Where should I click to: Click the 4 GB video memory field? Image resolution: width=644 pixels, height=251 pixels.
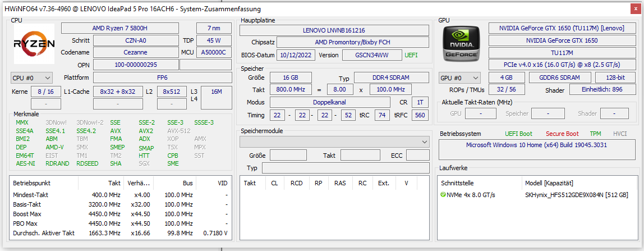[507, 77]
